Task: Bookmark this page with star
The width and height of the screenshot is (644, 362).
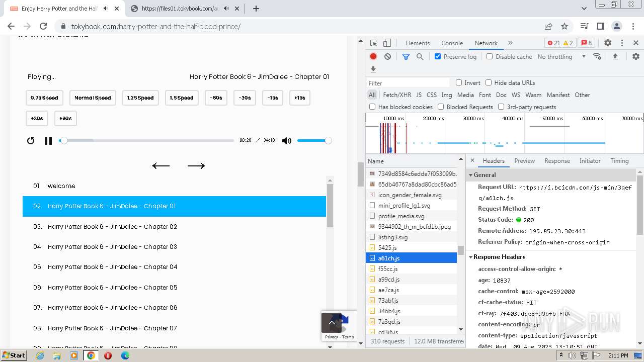Action: coord(565,26)
